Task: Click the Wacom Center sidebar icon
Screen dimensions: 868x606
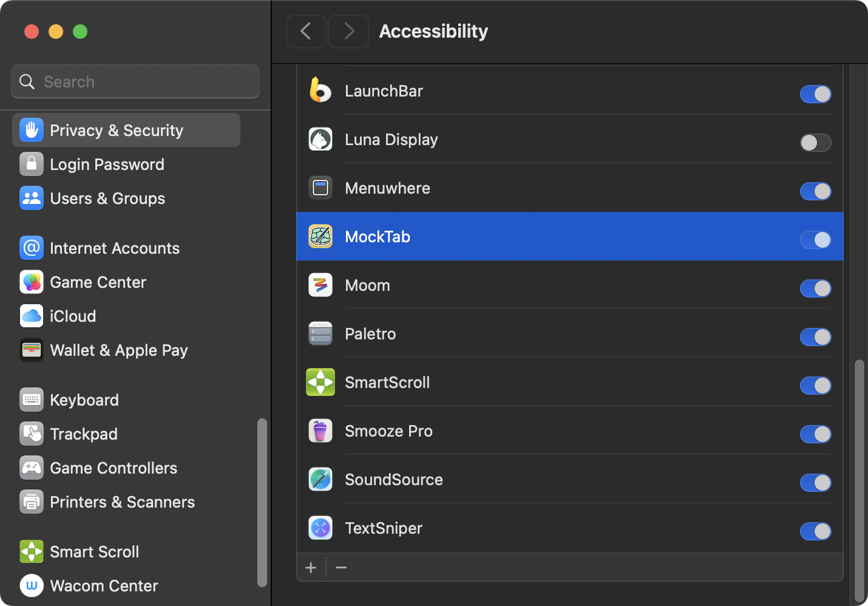Action: pyautogui.click(x=32, y=585)
